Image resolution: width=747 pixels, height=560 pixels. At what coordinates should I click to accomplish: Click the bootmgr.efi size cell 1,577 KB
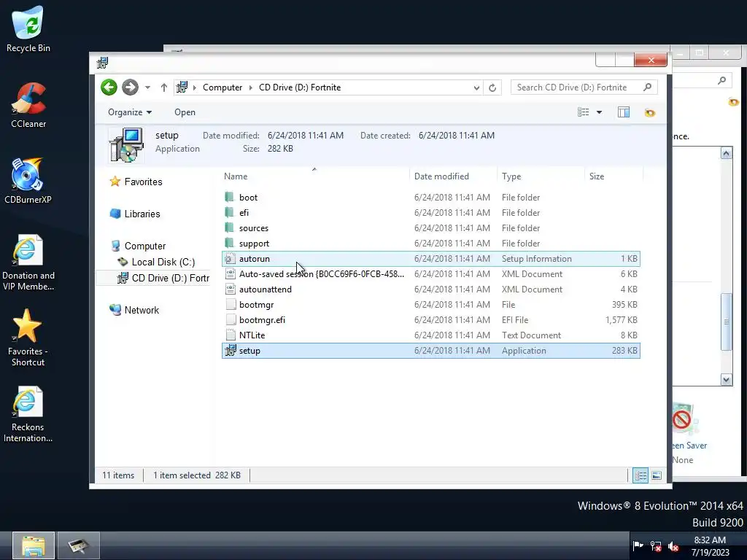(622, 320)
